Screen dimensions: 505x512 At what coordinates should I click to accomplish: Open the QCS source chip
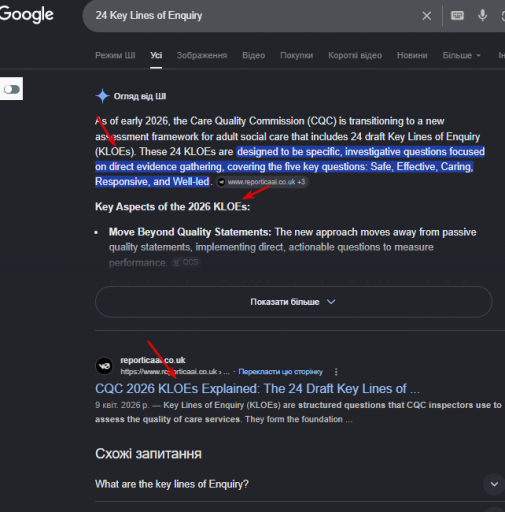pos(186,262)
